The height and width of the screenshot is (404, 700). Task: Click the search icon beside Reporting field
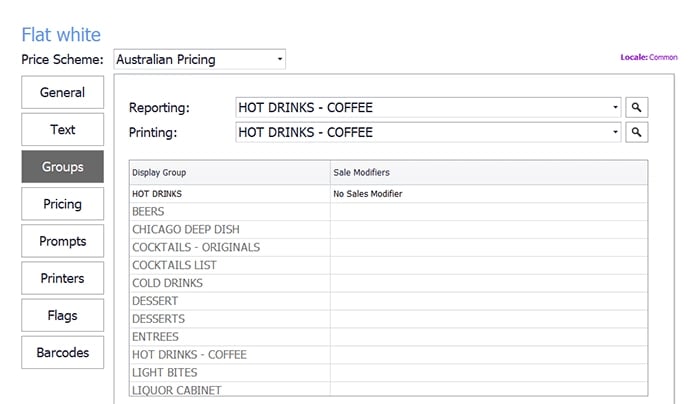pos(637,108)
